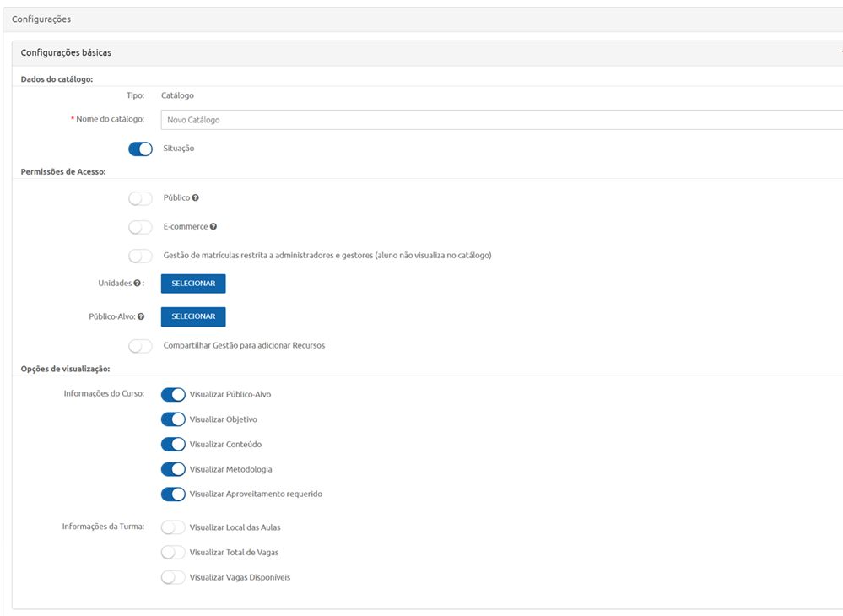Viewport: 843px width, 616px height.
Task: Turn off Visualizar Objetivo
Action: [173, 419]
